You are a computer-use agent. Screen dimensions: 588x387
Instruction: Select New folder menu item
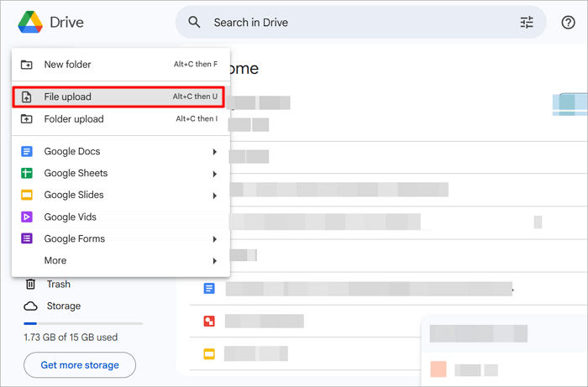click(121, 65)
